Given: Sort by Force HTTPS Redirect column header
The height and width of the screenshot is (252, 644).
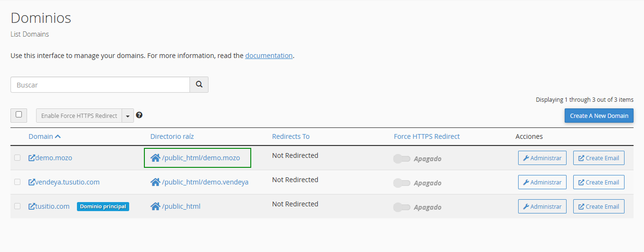Looking at the screenshot, I should point(426,136).
